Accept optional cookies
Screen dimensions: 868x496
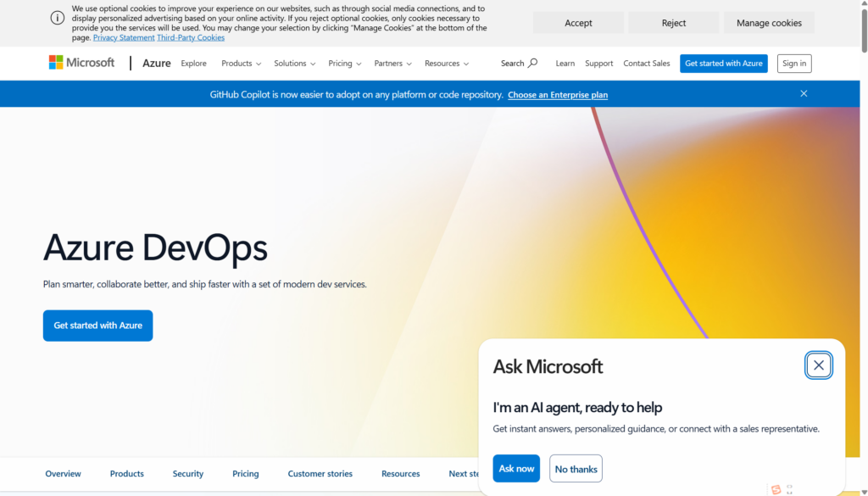tap(578, 23)
